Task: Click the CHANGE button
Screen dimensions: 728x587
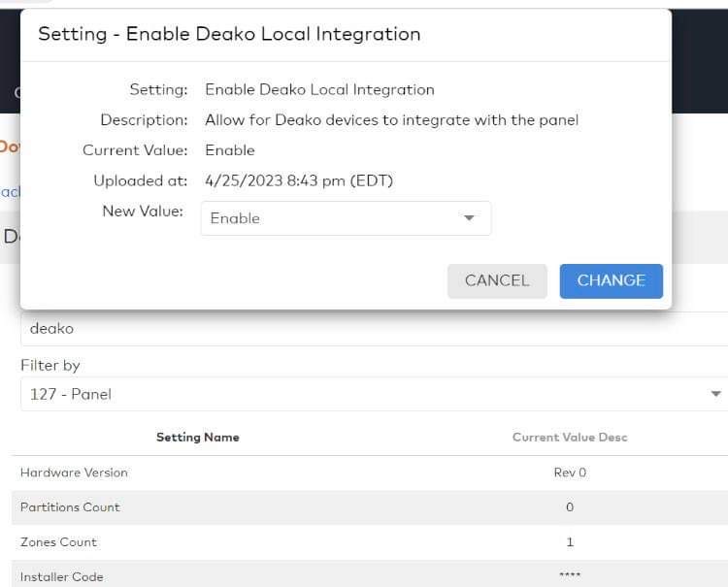Action: (x=611, y=281)
